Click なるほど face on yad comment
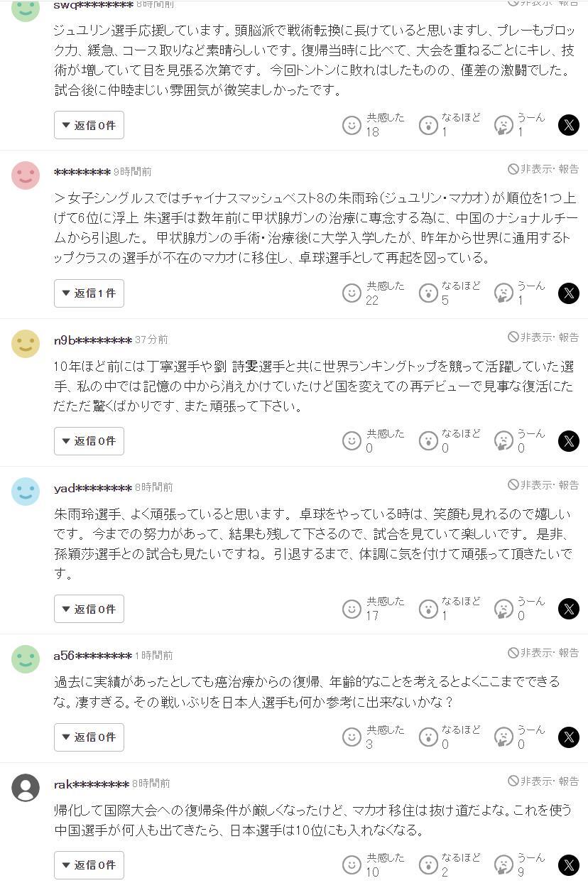Screen dimensions: 588x883 click(428, 609)
